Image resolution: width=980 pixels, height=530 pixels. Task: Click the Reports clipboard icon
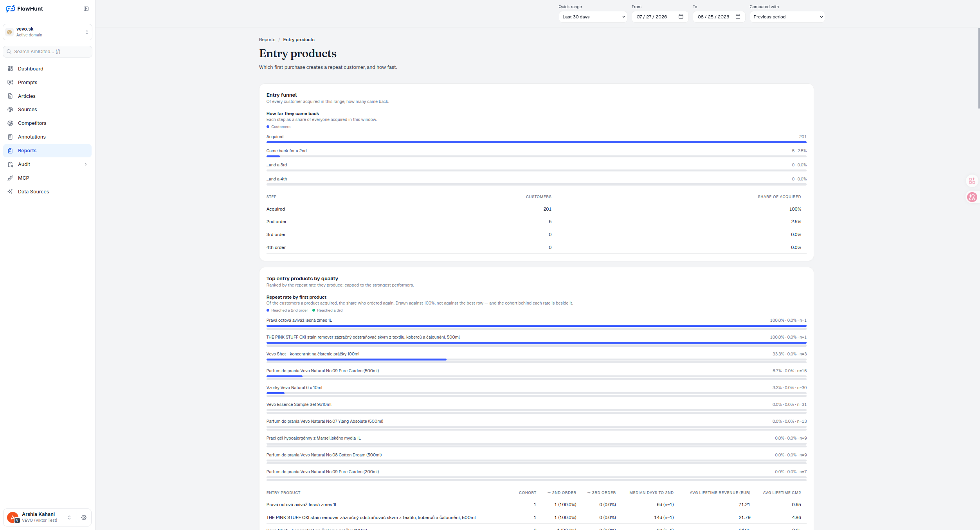(10, 151)
